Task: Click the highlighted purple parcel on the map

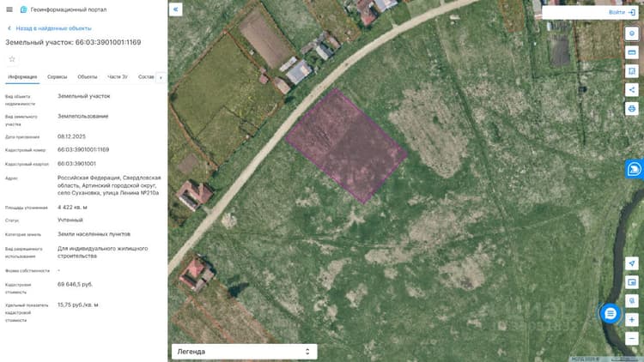Action: (x=347, y=146)
